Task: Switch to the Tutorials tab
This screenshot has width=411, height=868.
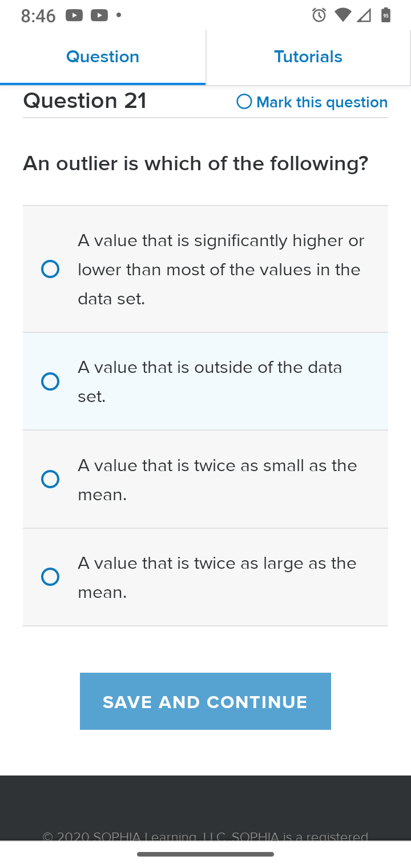Action: (308, 57)
